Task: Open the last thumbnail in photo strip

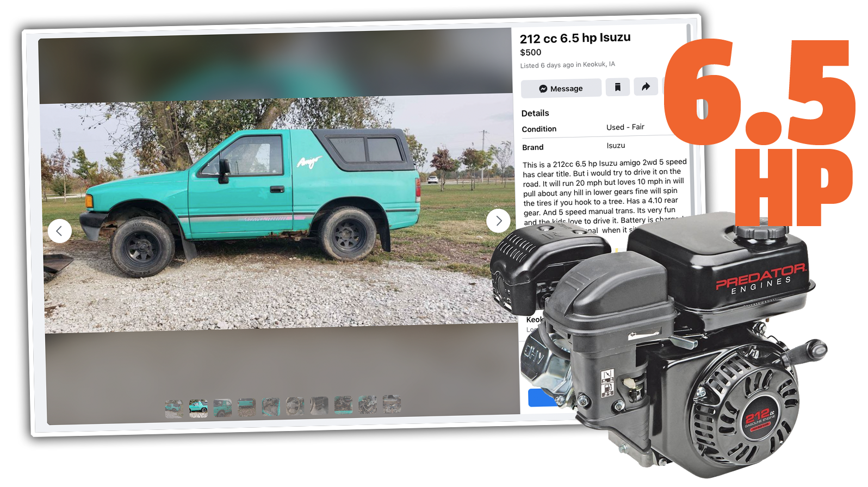Action: click(392, 403)
